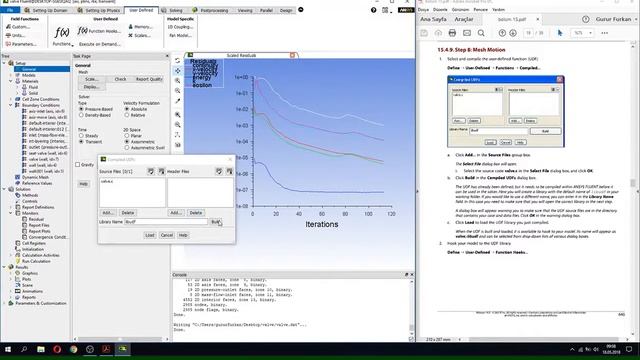Open the more tools ellipsis in Acrobat

click(604, 33)
